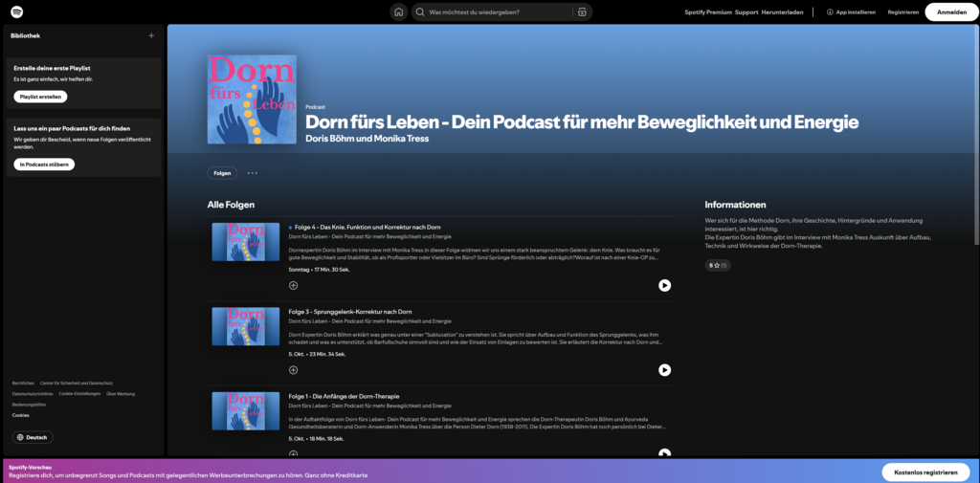Click In Podcasts stöbern button
The height and width of the screenshot is (483, 980).
click(x=44, y=165)
